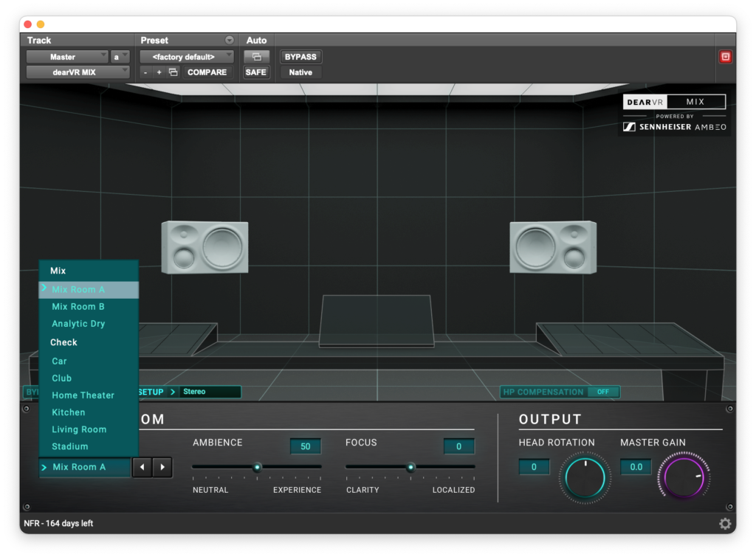Open the copy preset settings icon
The image size is (756, 557).
click(x=173, y=72)
